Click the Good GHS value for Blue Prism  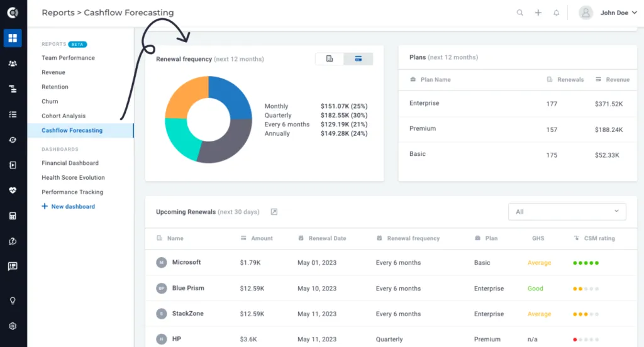[x=535, y=289]
